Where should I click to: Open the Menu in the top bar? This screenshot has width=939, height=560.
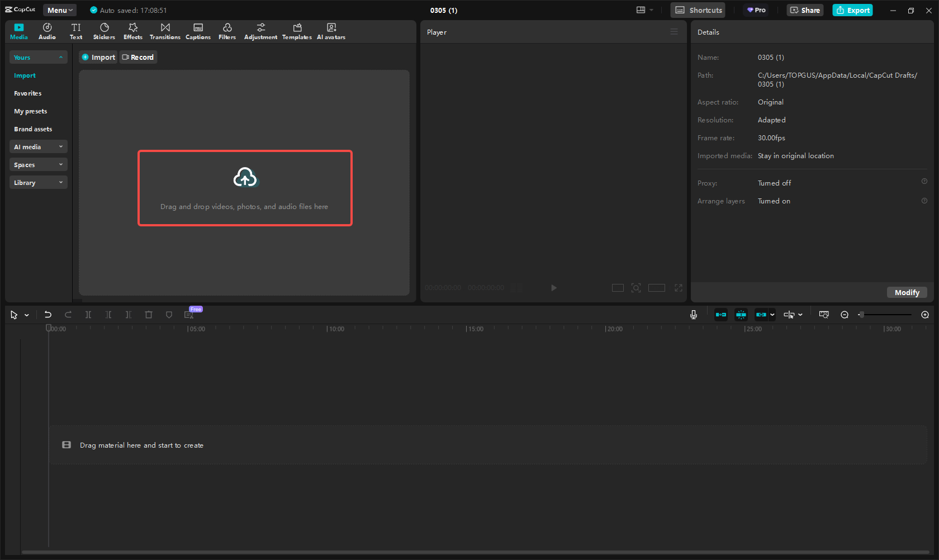tap(59, 10)
